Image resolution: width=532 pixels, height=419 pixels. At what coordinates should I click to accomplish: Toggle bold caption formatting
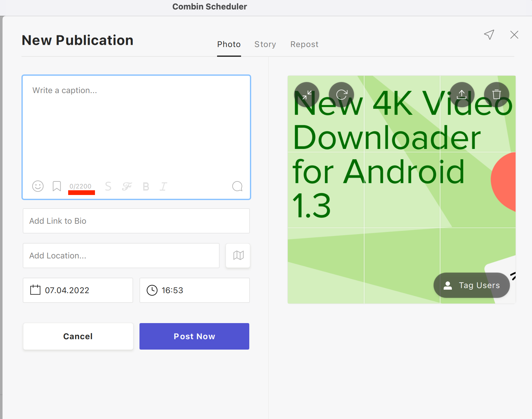pyautogui.click(x=146, y=186)
